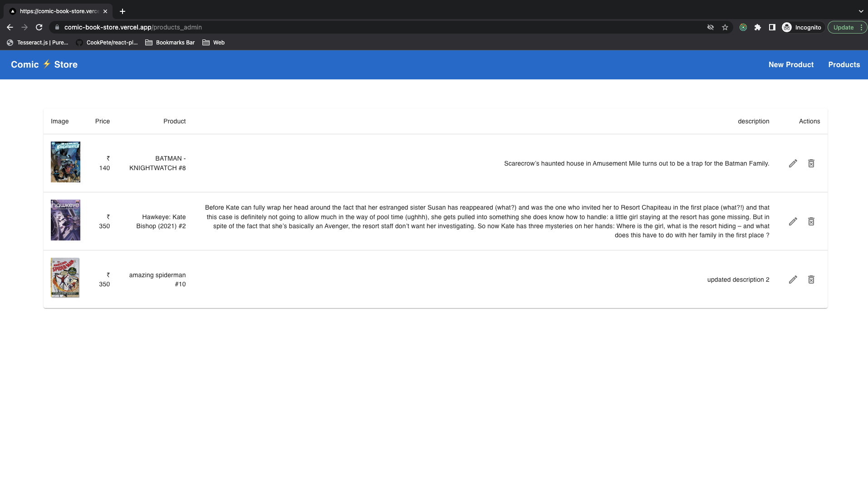Viewport: 868px width, 490px height.
Task: Open the Web bookmarks folder
Action: tap(213, 43)
